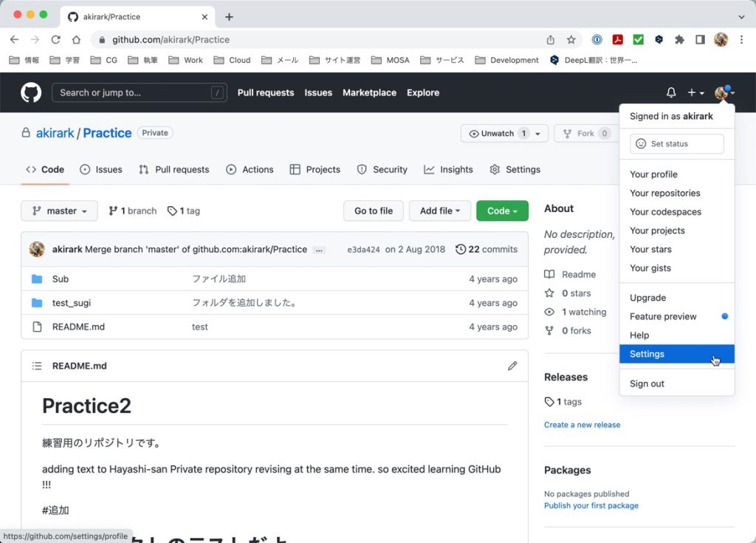Open the Adobe Acrobat extension icon
Viewport: 756px width, 543px height.
[618, 40]
